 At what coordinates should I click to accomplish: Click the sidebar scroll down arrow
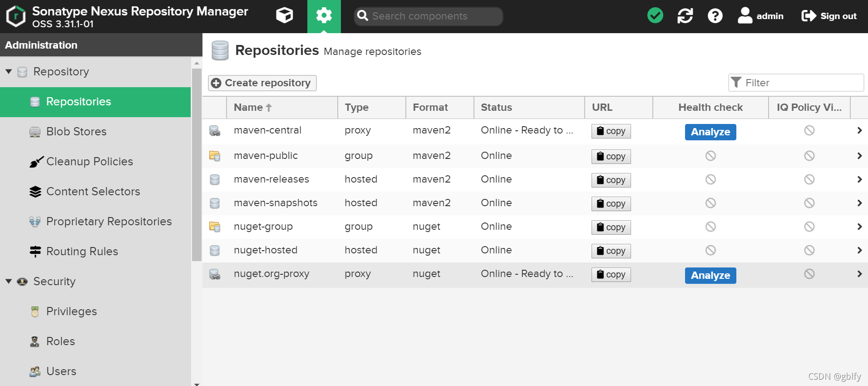[x=197, y=384]
